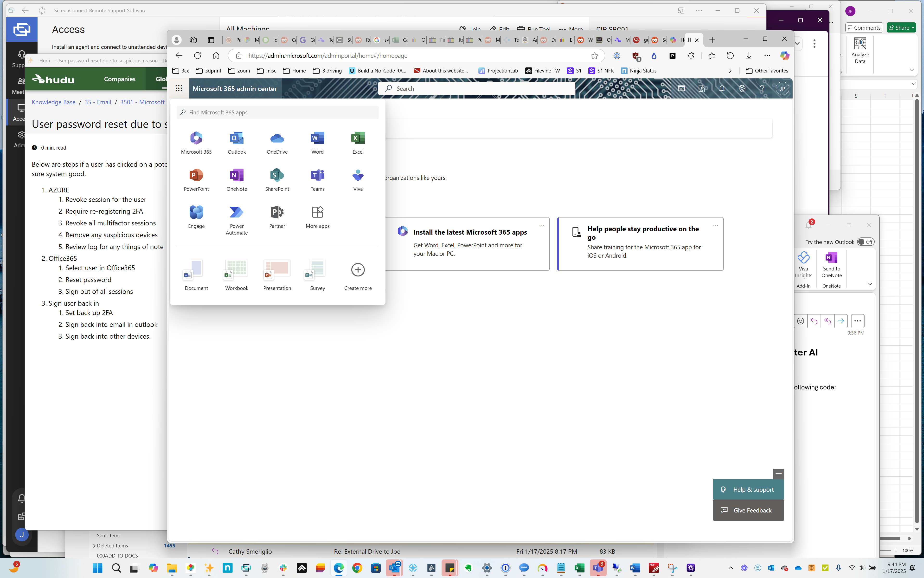
Task: Click the Give Feedback button
Action: point(748,510)
